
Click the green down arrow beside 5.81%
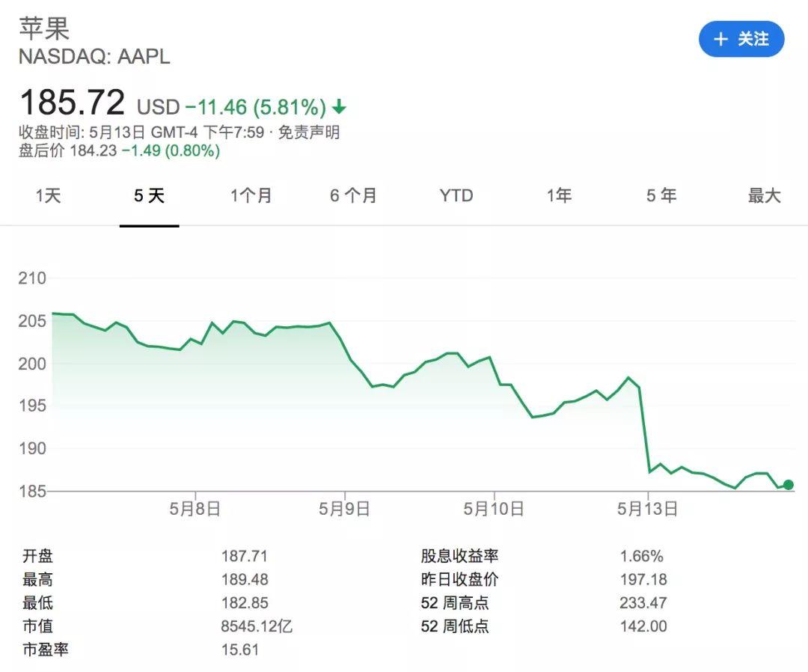(339, 107)
